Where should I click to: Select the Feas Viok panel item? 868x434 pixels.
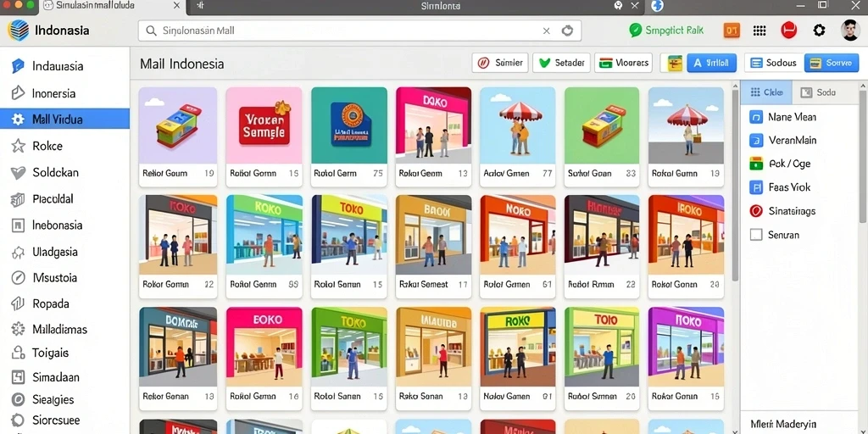coord(780,187)
